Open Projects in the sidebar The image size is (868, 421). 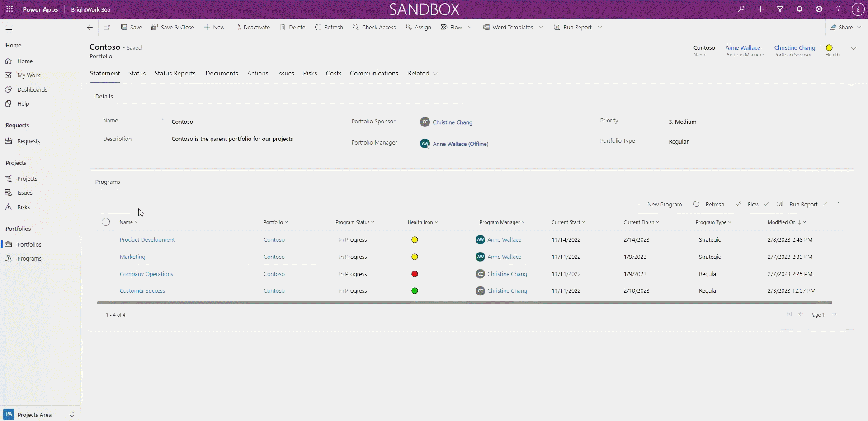(27, 179)
